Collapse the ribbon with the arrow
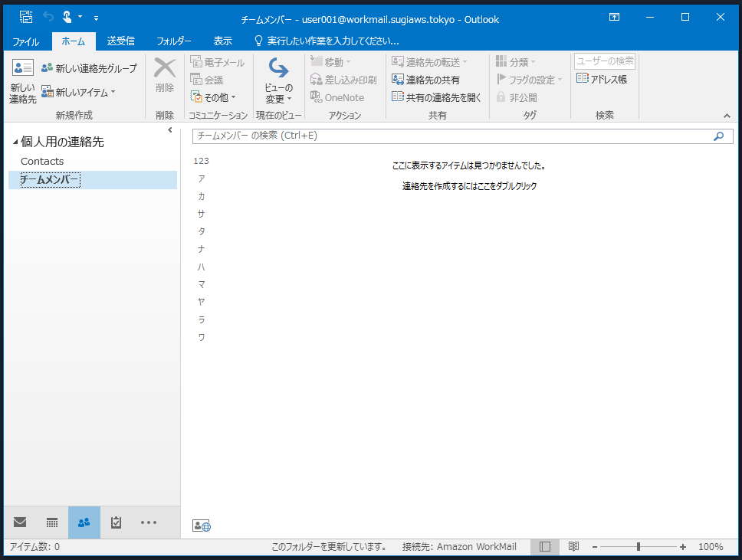This screenshot has width=742, height=560. [727, 116]
